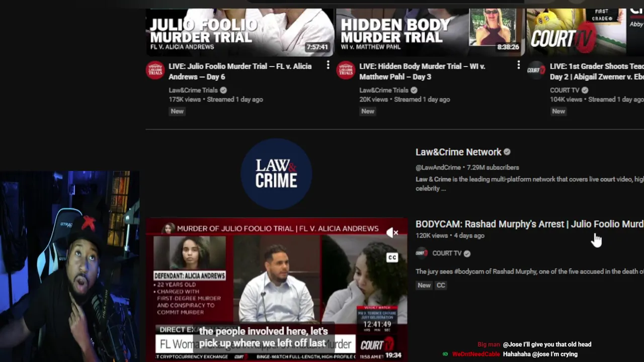The width and height of the screenshot is (644, 362).
Task: Open the Court TV 1st Grader video thumbnail
Action: point(585,32)
